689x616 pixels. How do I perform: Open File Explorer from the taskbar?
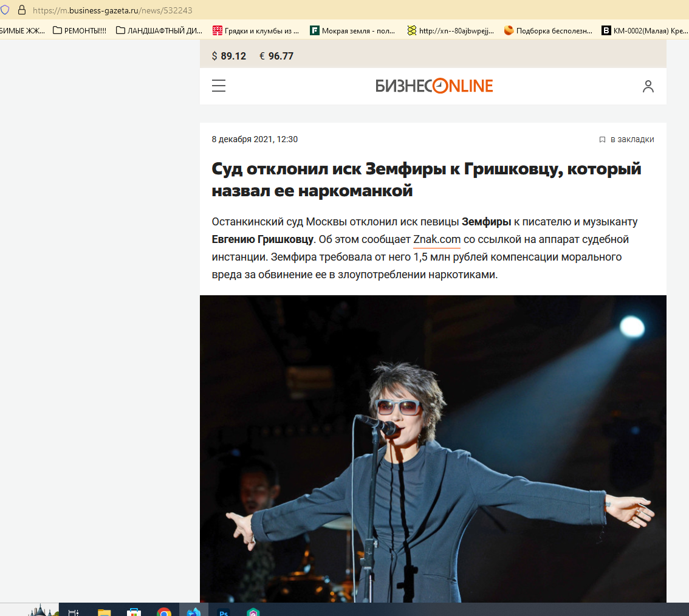point(104,611)
